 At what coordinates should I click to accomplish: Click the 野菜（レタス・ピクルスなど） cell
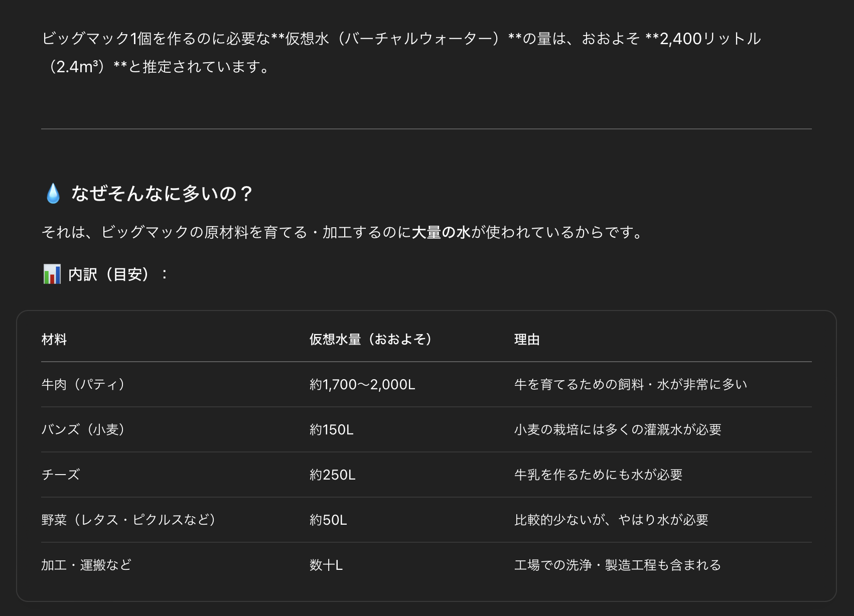pyautogui.click(x=129, y=520)
